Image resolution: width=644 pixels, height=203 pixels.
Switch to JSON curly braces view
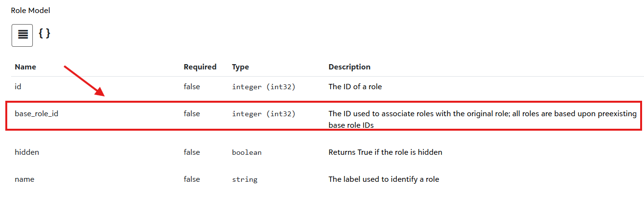pyautogui.click(x=44, y=34)
